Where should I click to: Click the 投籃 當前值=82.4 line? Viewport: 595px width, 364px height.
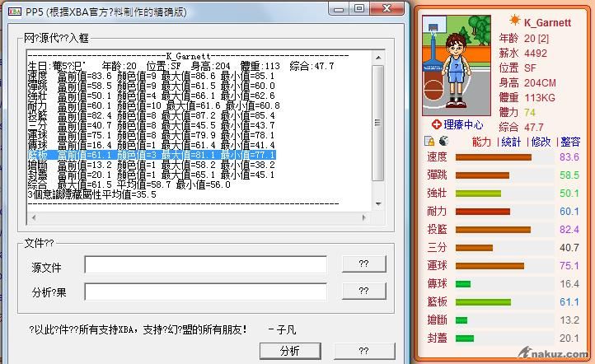tap(151, 115)
